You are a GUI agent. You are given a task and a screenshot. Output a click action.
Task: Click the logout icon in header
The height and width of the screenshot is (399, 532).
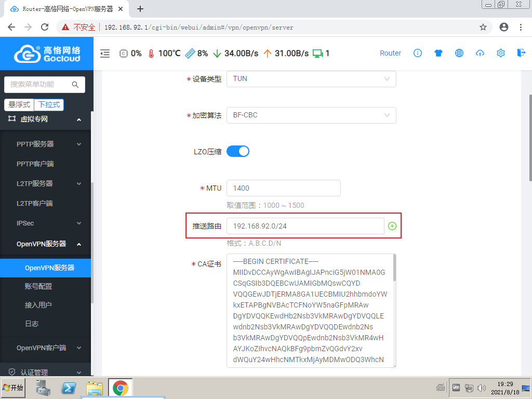pos(521,53)
